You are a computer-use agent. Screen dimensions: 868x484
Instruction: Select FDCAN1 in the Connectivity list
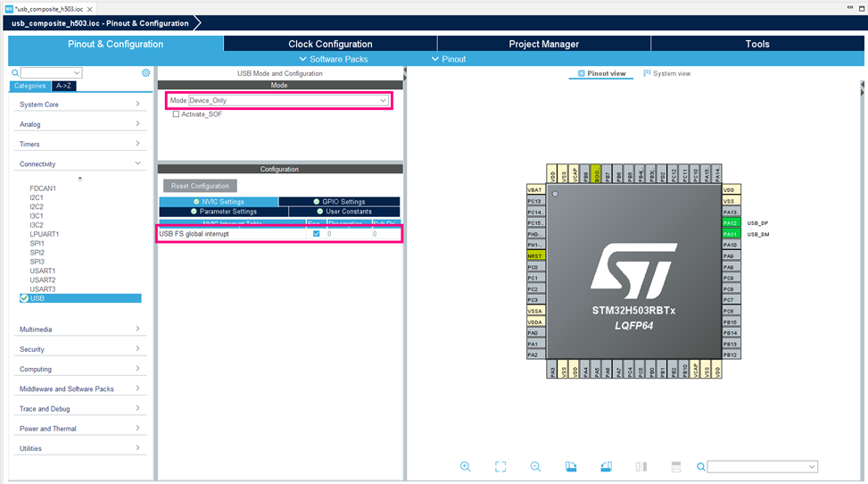(43, 188)
